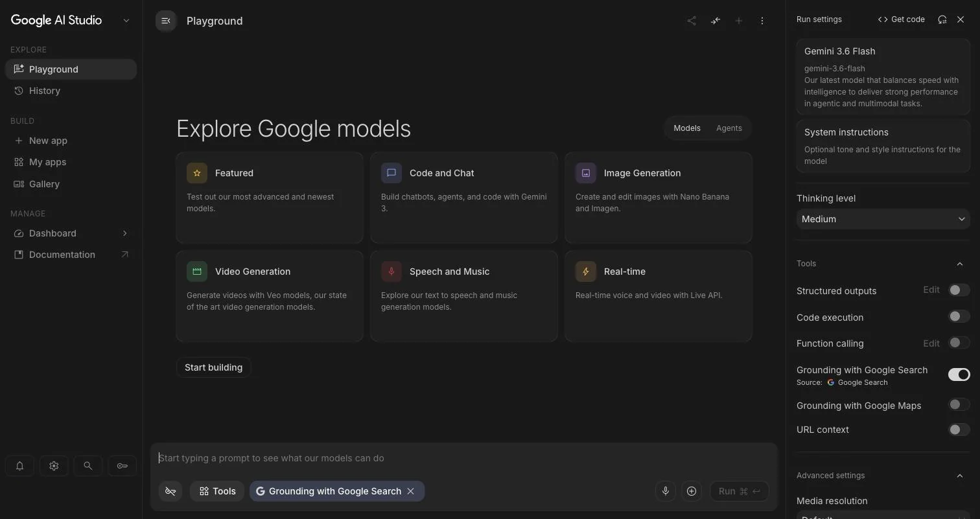980x519 pixels.
Task: Remove the Grounding with Google Search chip
Action: [410, 491]
